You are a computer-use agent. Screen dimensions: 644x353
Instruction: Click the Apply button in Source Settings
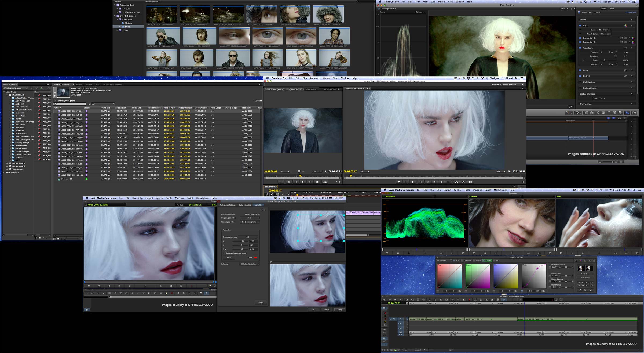[339, 309]
